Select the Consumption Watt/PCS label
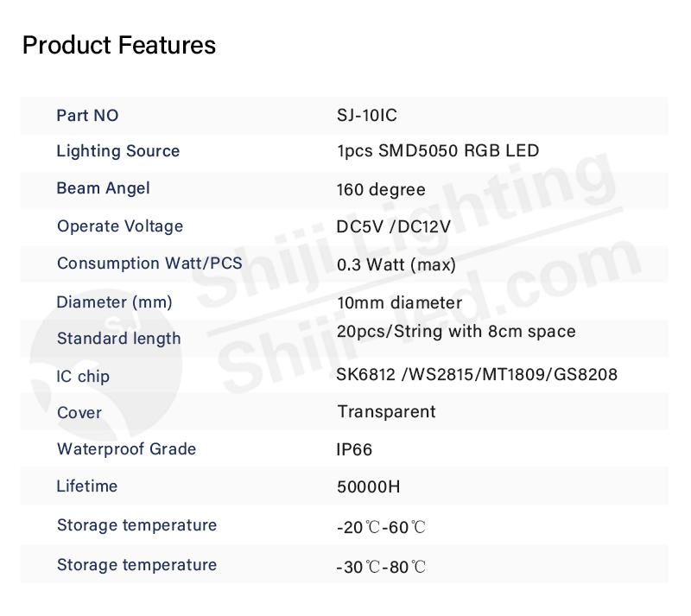 149,264
